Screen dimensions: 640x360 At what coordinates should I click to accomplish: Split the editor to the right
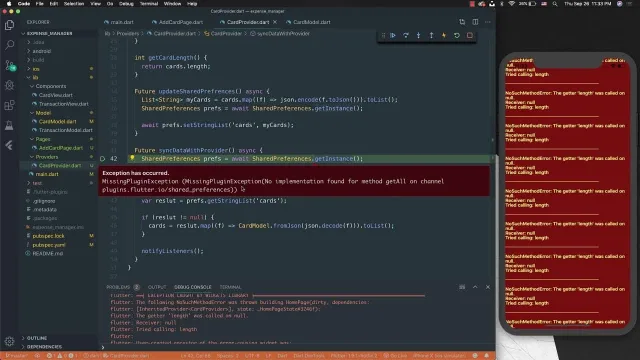pyautogui.click(x=475, y=22)
